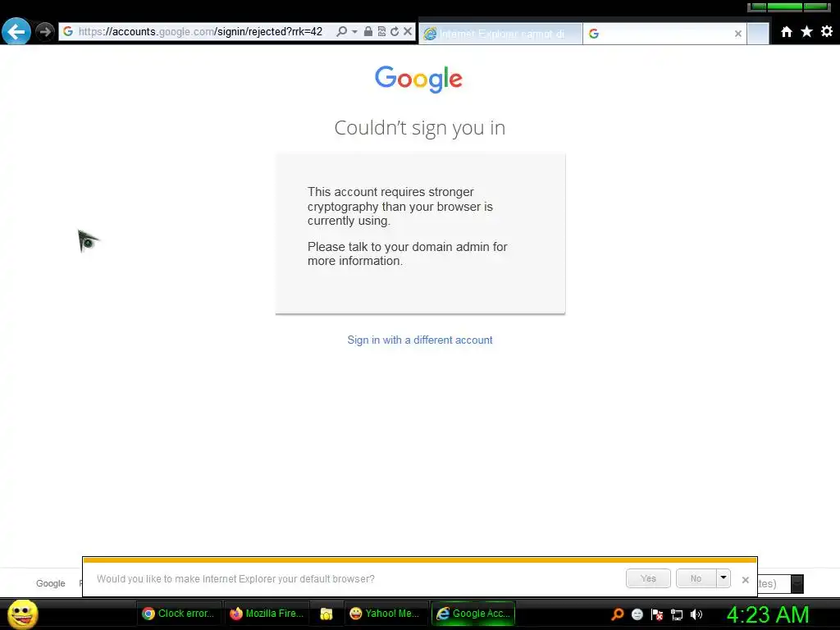This screenshot has width=840, height=630.
Task: Click the round face tray icon
Action: [x=637, y=614]
